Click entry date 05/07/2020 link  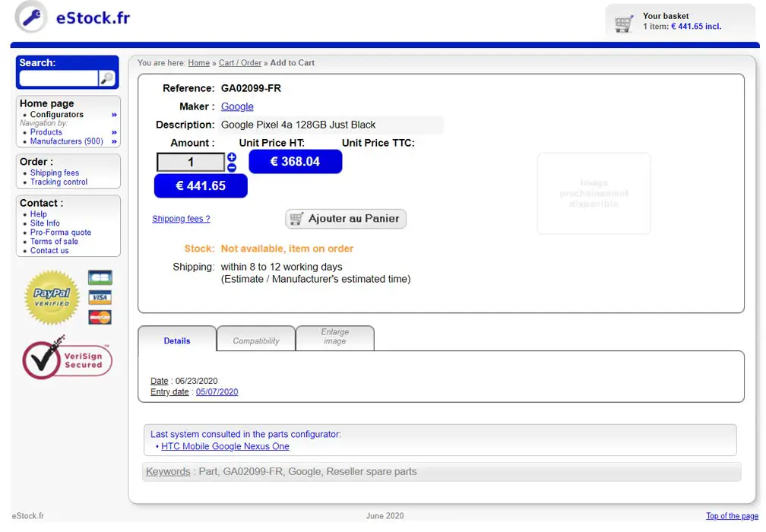tap(217, 392)
